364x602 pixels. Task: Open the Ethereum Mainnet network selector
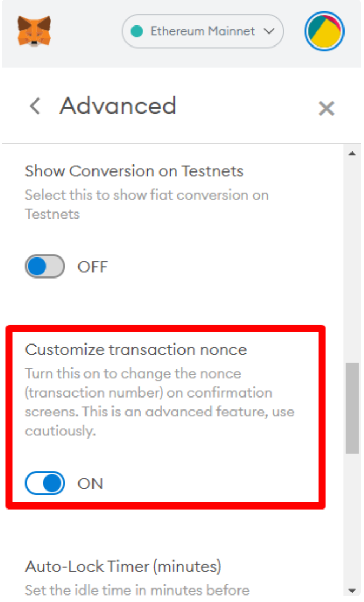tap(202, 31)
